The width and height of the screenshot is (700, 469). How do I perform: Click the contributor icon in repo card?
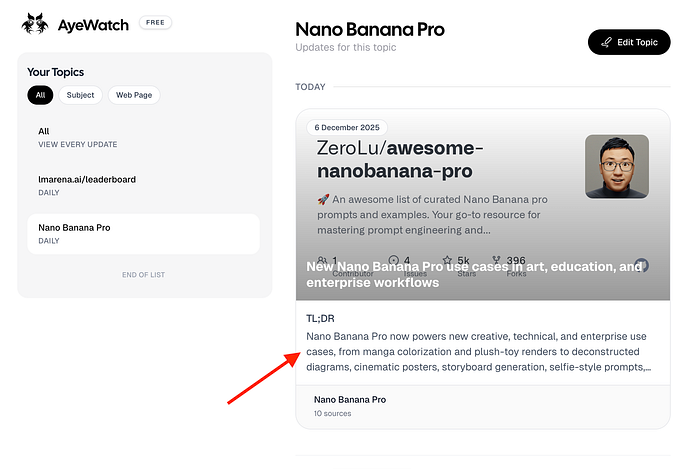point(322,260)
